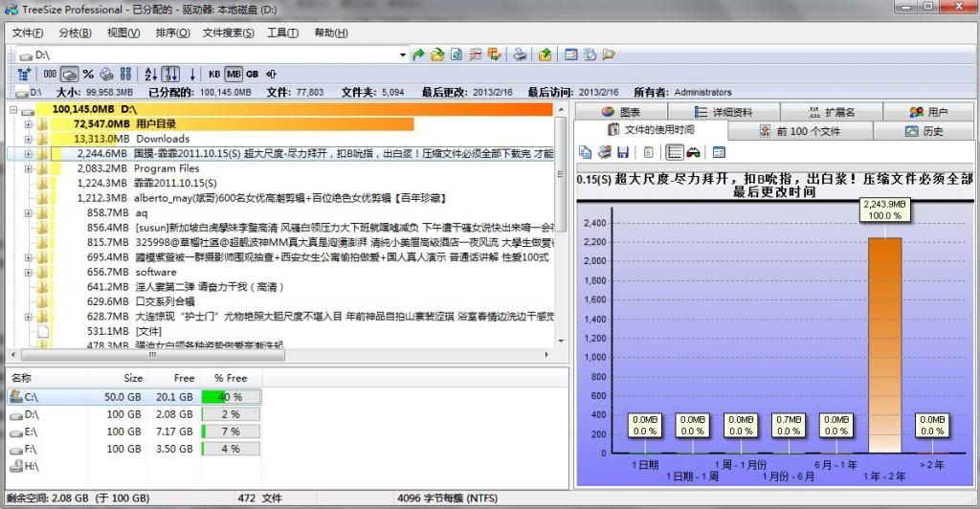Expand the Program Files folder node
The image size is (980, 509).
(x=28, y=168)
